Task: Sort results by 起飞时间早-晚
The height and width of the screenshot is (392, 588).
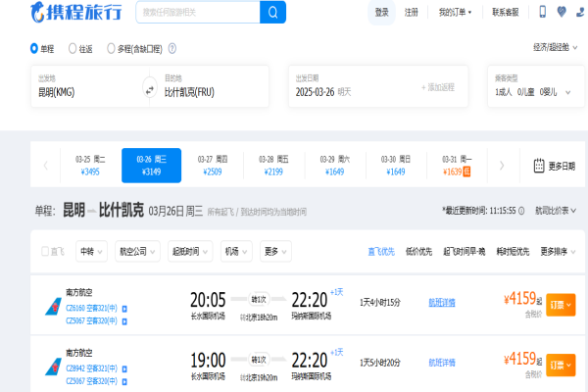Action: coord(465,251)
